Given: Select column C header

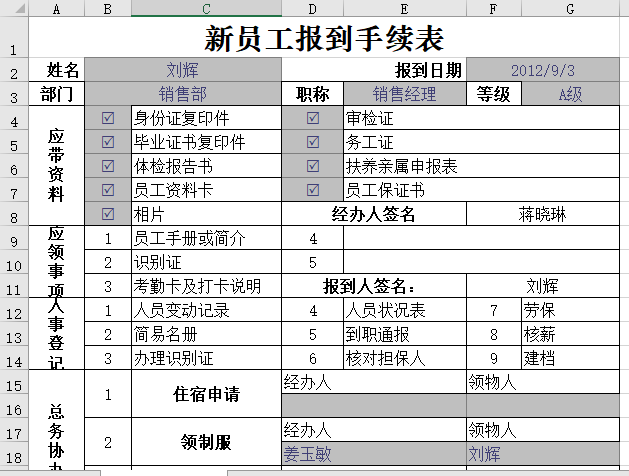Looking at the screenshot, I should (x=206, y=9).
